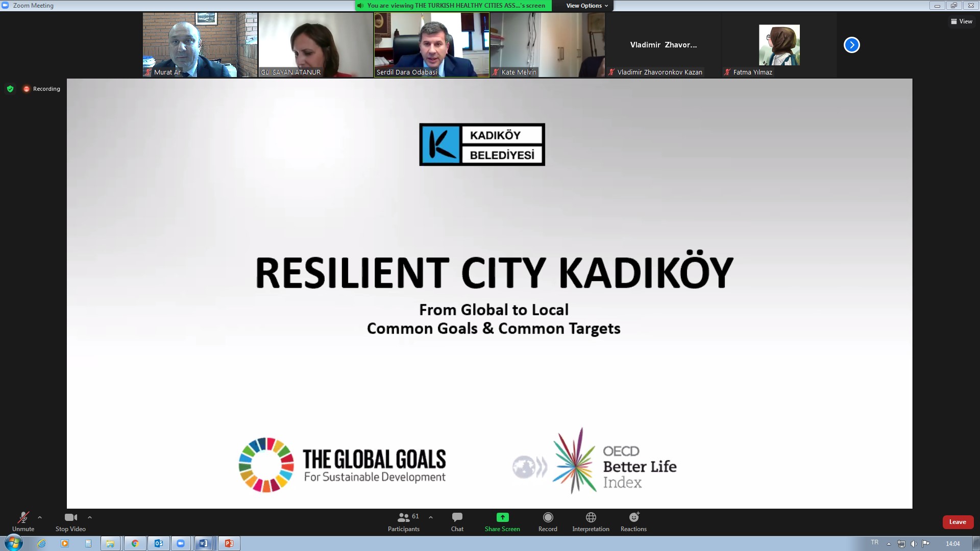Screen dimensions: 980x551
Task: Expand the arrow next to Participants
Action: (x=431, y=517)
